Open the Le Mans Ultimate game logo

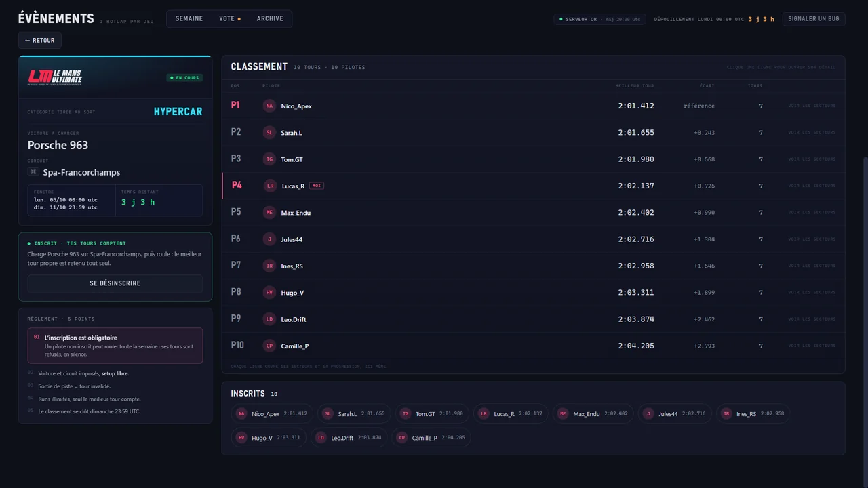55,77
